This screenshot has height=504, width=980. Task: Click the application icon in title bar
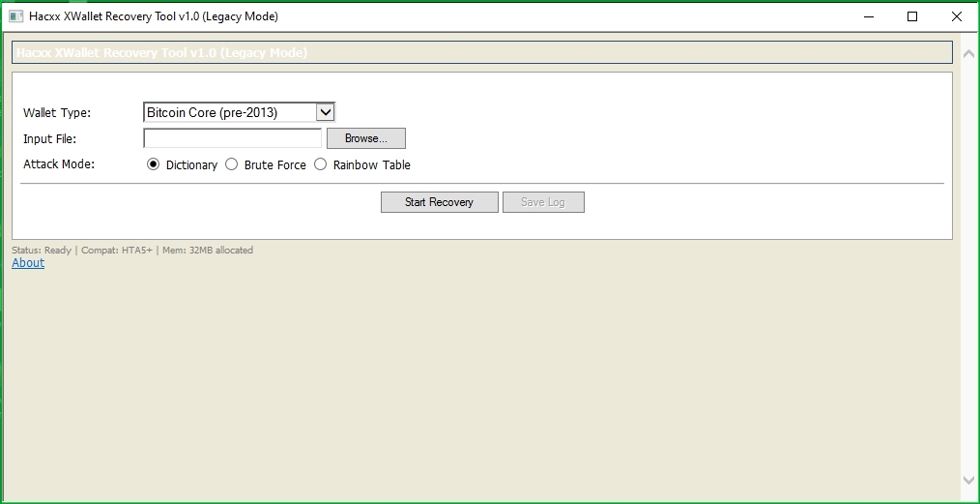point(15,16)
